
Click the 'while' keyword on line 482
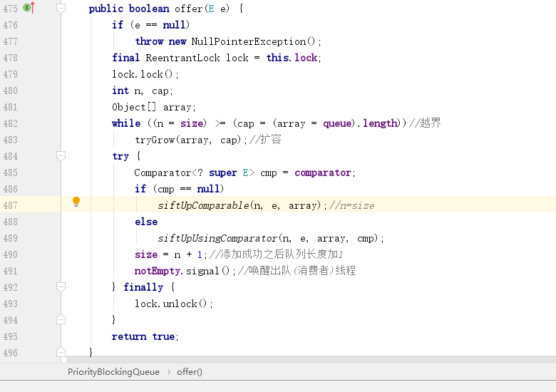click(126, 123)
